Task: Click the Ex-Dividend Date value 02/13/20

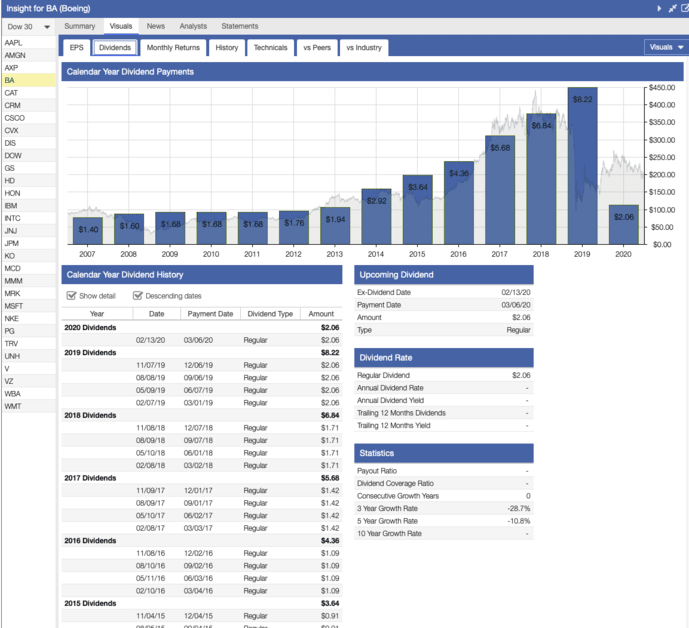Action: coord(516,292)
